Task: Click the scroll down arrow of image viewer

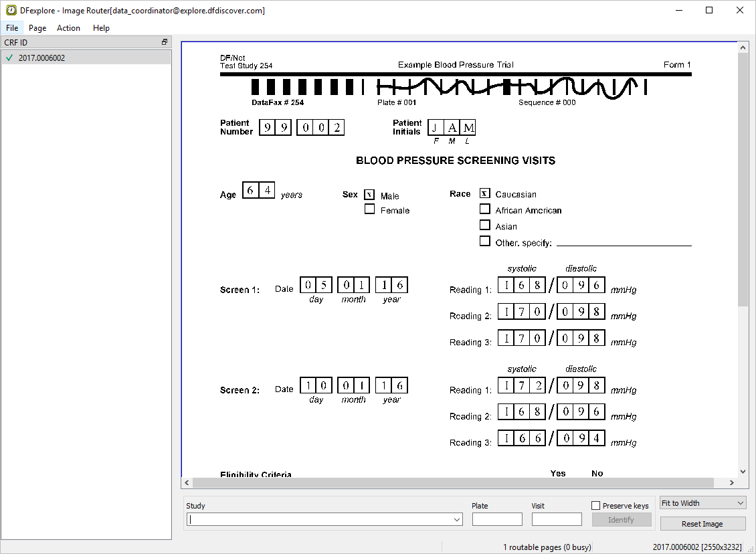Action: tap(743, 472)
